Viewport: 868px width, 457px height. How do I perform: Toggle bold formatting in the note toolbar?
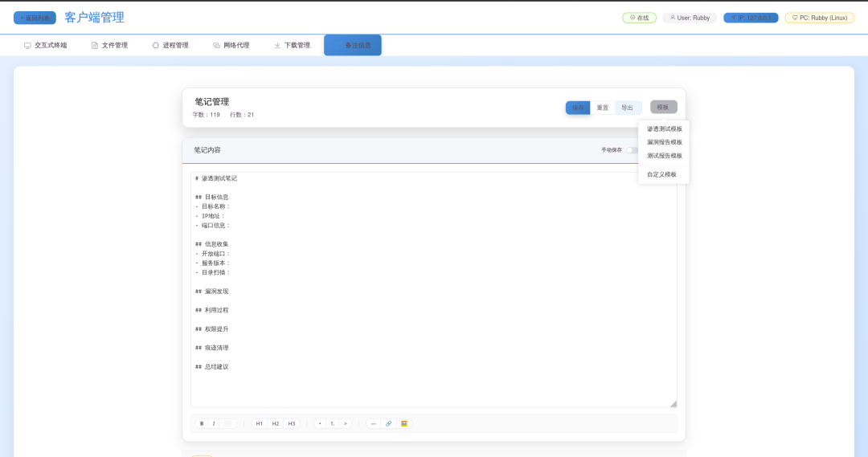point(202,424)
